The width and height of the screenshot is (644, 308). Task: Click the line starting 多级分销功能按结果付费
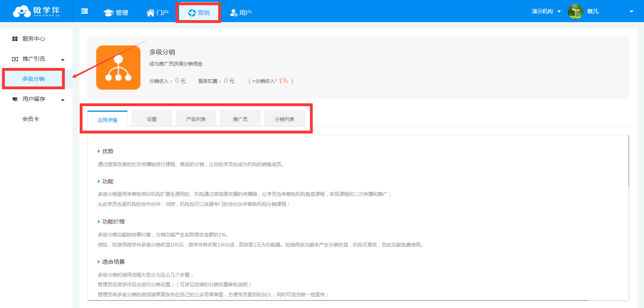pos(164,234)
